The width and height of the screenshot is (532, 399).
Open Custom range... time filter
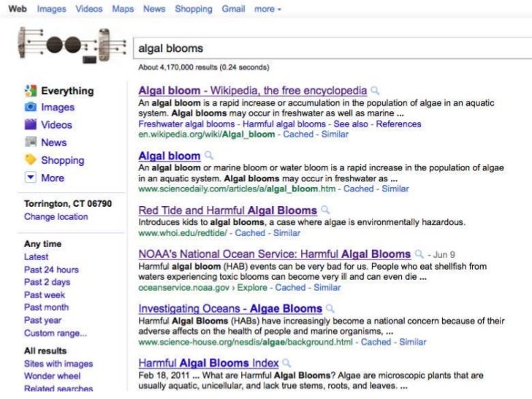(56, 333)
